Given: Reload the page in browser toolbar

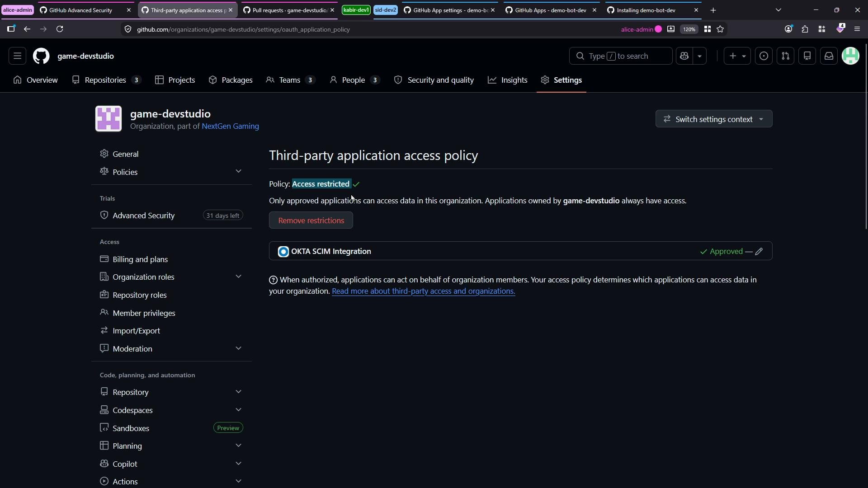Looking at the screenshot, I should [x=60, y=29].
